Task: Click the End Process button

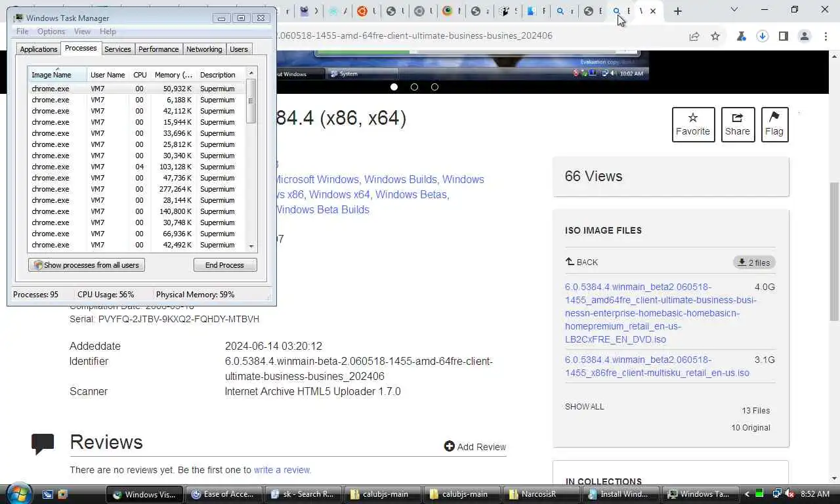Action: click(x=224, y=265)
